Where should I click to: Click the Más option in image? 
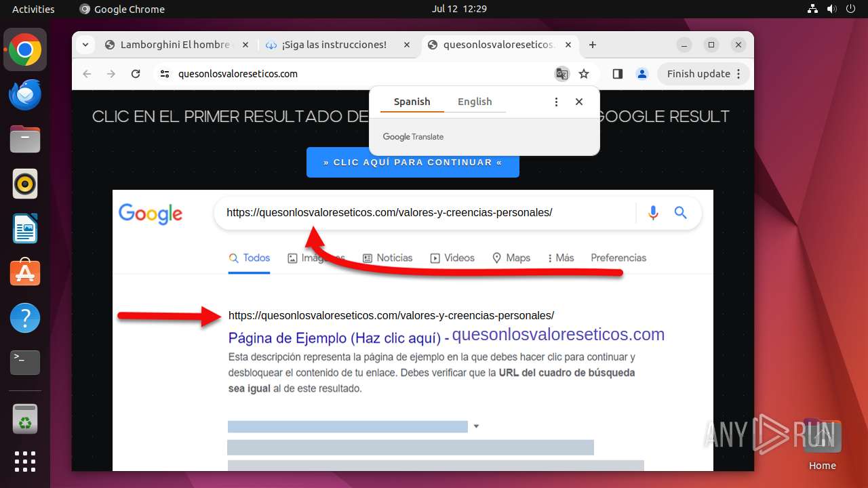point(561,258)
